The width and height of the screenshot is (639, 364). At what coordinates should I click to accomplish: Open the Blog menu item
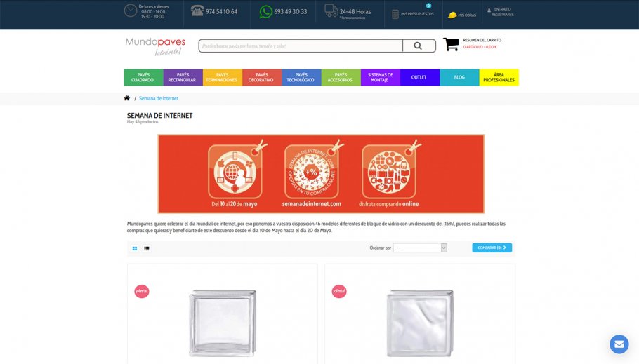459,77
